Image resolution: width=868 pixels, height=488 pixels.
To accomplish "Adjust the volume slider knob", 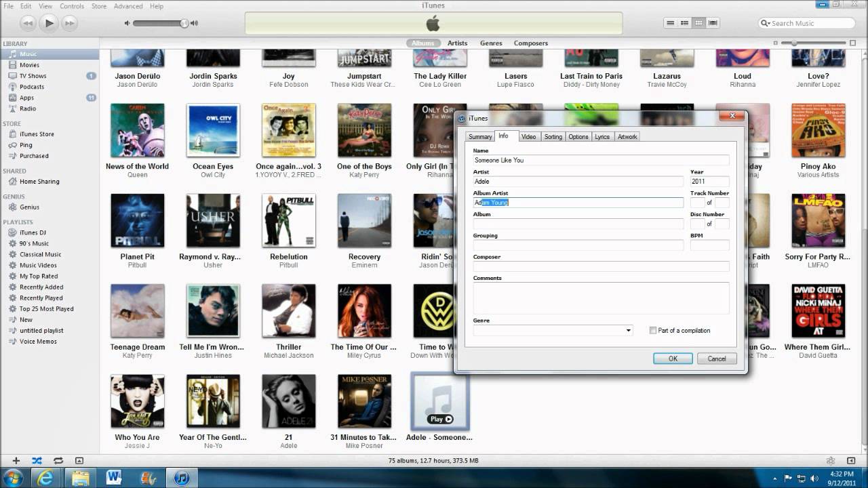I will pos(184,23).
